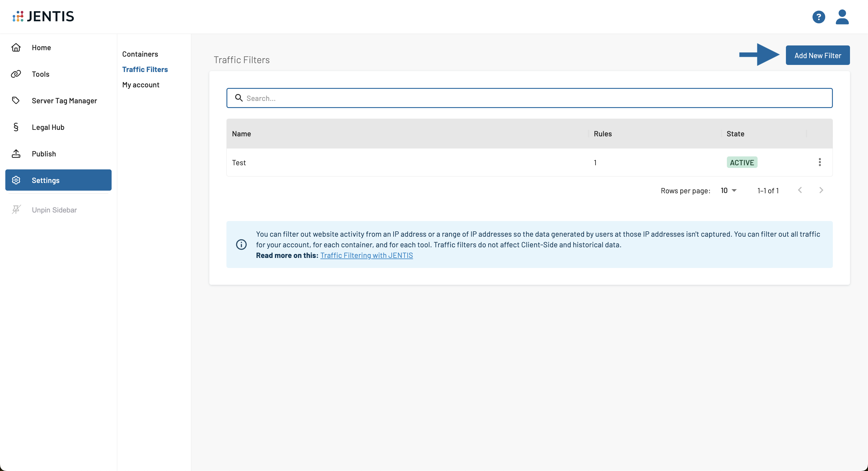Open Containers settings section
Image resolution: width=868 pixels, height=471 pixels.
point(140,54)
